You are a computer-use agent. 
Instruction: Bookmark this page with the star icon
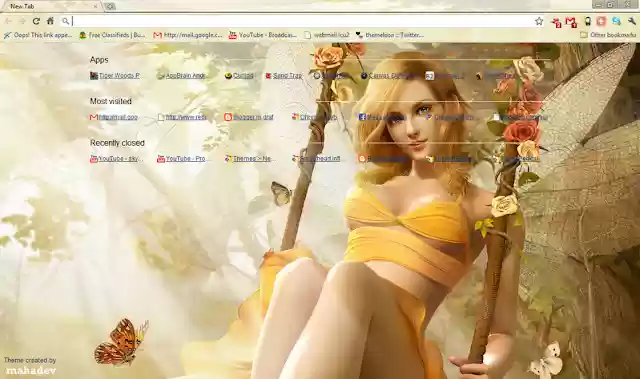(x=539, y=21)
